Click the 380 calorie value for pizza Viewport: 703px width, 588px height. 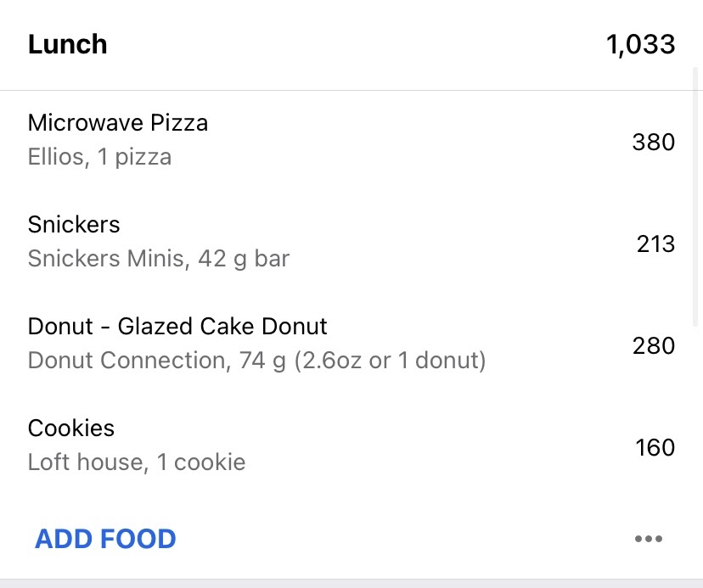tap(654, 142)
